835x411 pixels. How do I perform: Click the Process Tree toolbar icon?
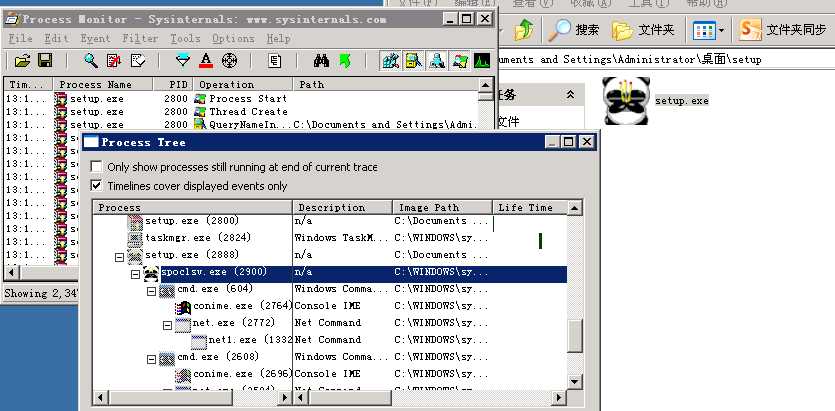pyautogui.click(x=275, y=61)
